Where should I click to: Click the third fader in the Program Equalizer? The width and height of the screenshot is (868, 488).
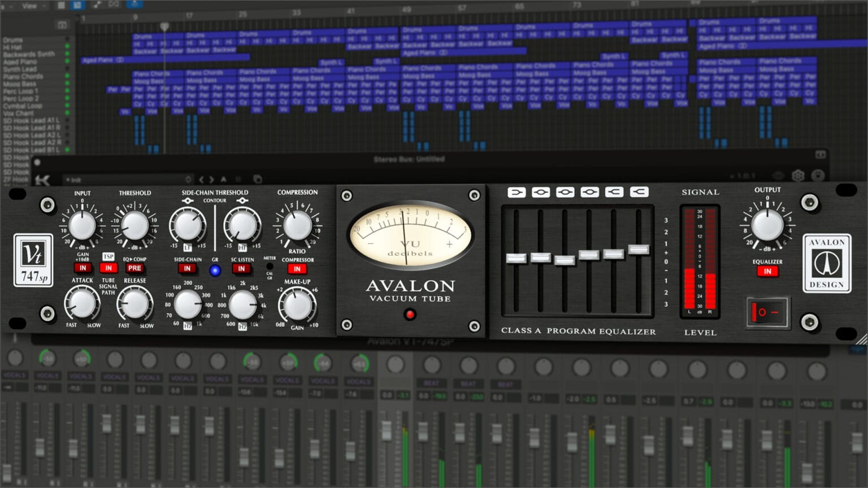tap(563, 260)
